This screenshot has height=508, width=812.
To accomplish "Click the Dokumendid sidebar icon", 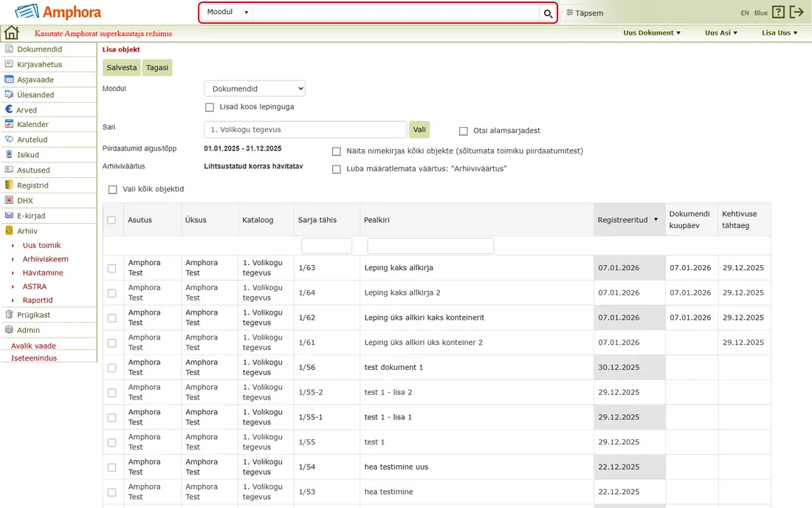I will point(9,49).
